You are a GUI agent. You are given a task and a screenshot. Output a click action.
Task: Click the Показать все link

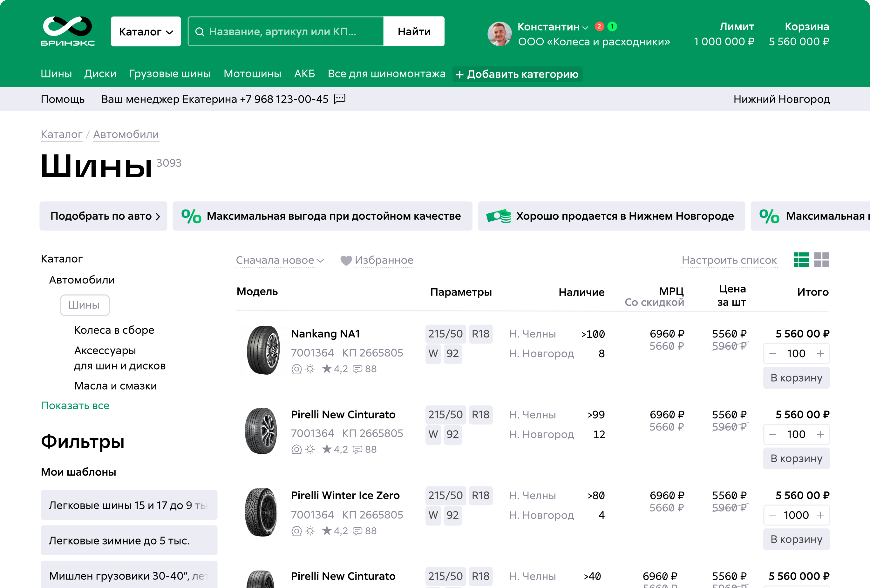click(75, 405)
